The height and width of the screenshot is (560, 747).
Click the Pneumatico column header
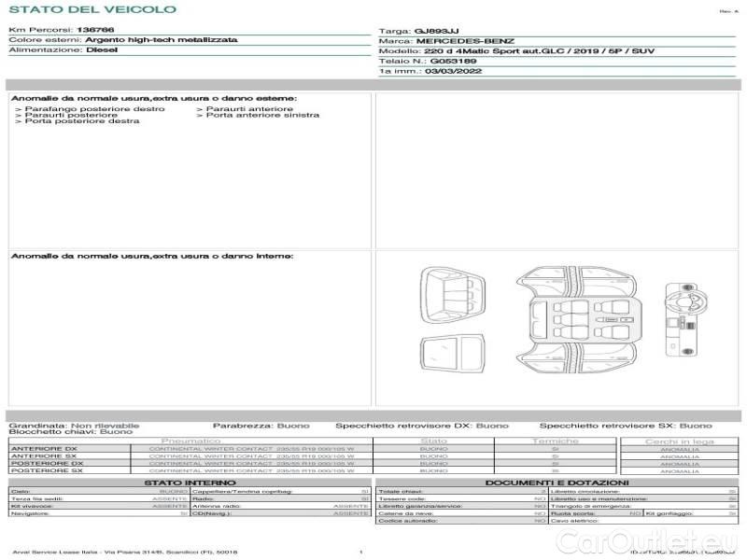[x=190, y=441]
